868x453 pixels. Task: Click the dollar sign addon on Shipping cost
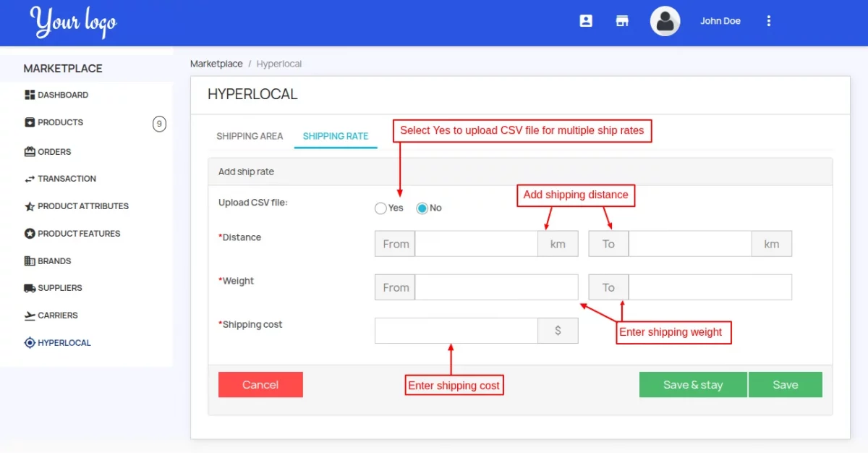click(558, 331)
